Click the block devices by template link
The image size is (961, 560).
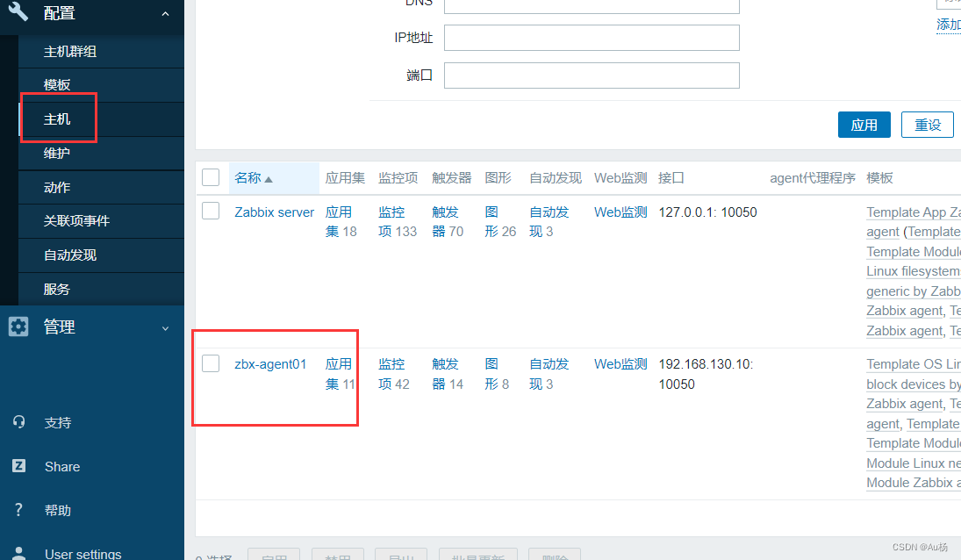[914, 384]
